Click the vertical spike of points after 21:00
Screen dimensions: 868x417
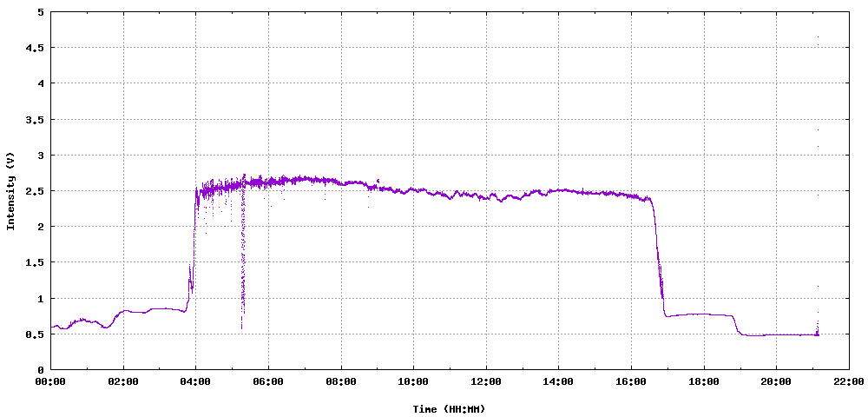(x=818, y=186)
